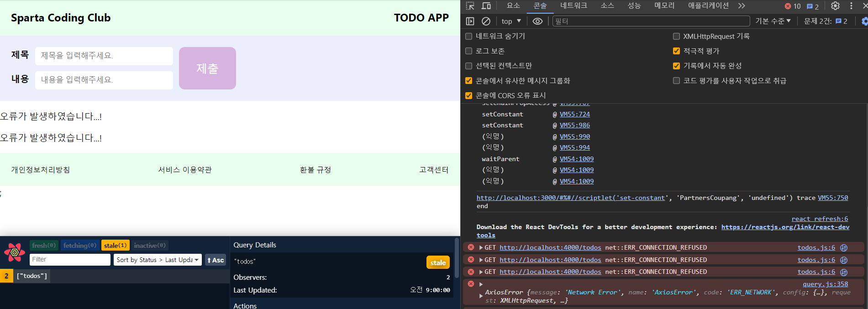Click the red error count badge 10
This screenshot has width=868, height=309.
(793, 6)
